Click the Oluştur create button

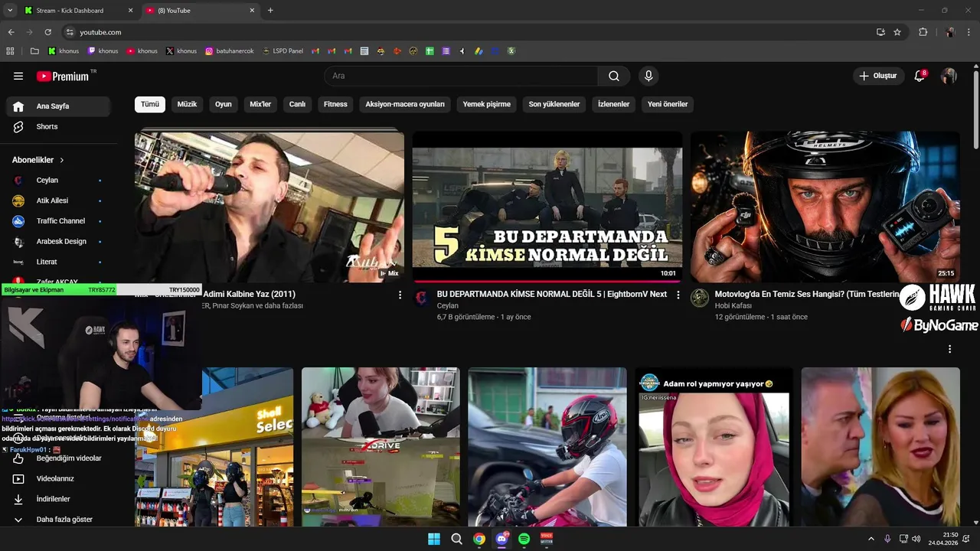click(877, 76)
